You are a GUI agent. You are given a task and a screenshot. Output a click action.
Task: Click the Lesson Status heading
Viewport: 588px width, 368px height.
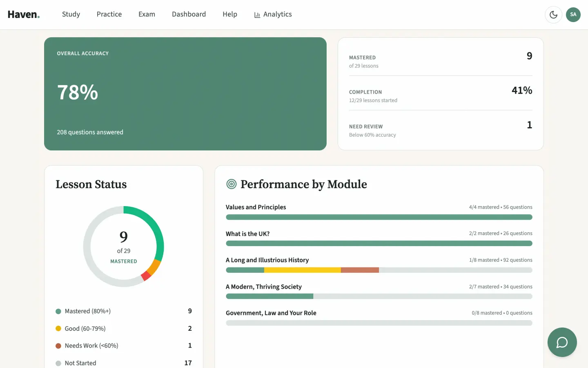tap(91, 184)
